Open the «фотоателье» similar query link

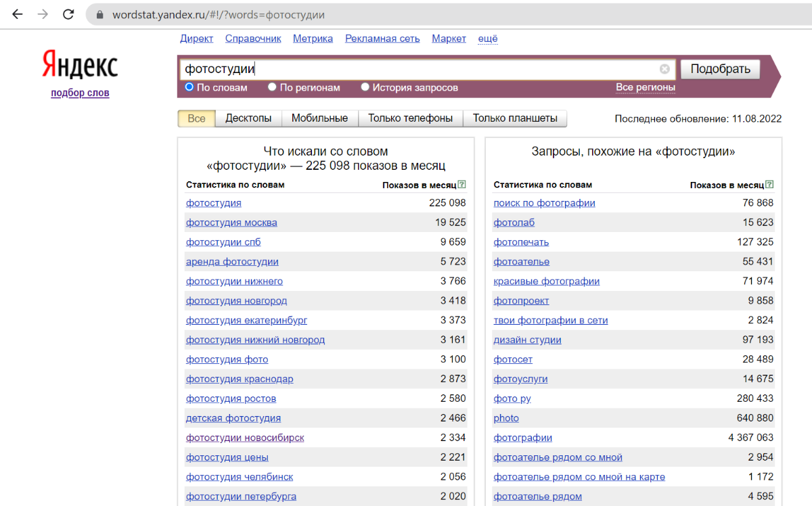click(522, 262)
